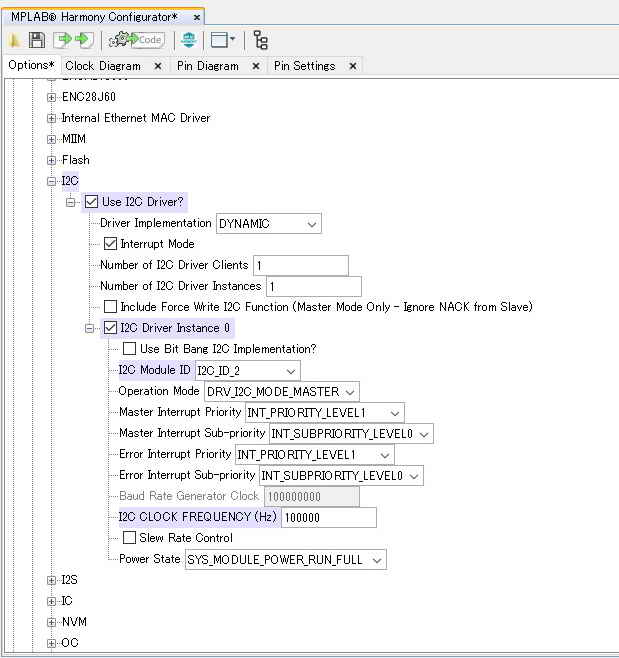Switch to the Options tab
Image resolution: width=619 pixels, height=658 pixels.
coord(31,65)
